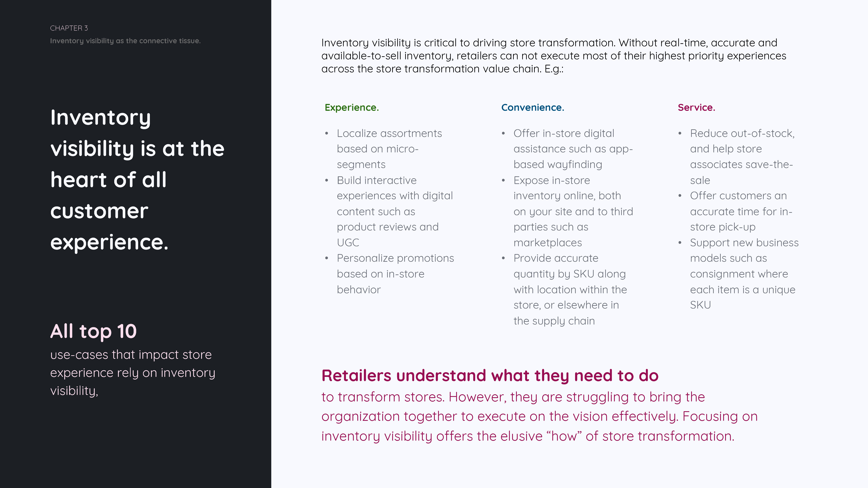Click the intro paragraph about inventory visibility
The width and height of the screenshot is (868, 488).
[554, 56]
